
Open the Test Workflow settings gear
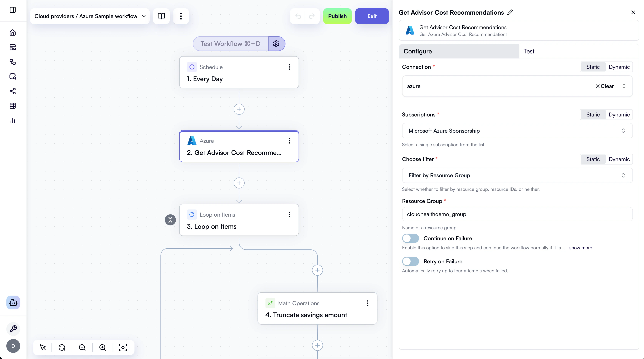pyautogui.click(x=276, y=43)
